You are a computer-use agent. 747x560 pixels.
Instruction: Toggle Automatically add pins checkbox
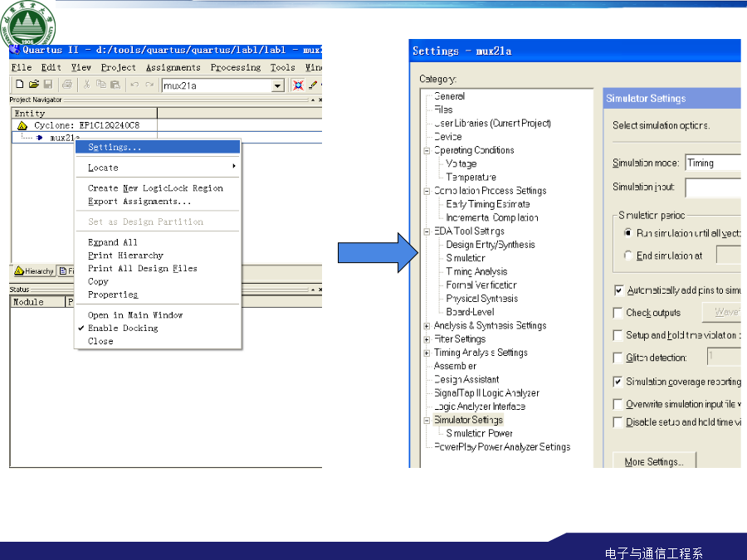pyautogui.click(x=618, y=290)
